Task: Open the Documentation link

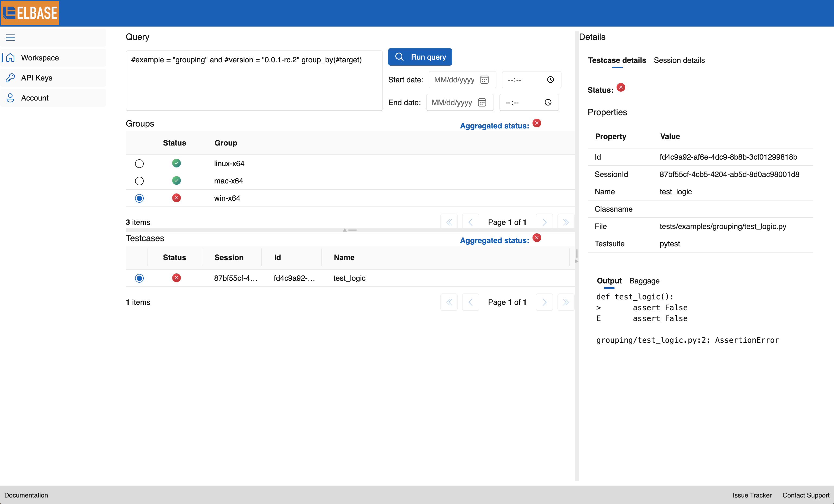Action: coord(26,495)
